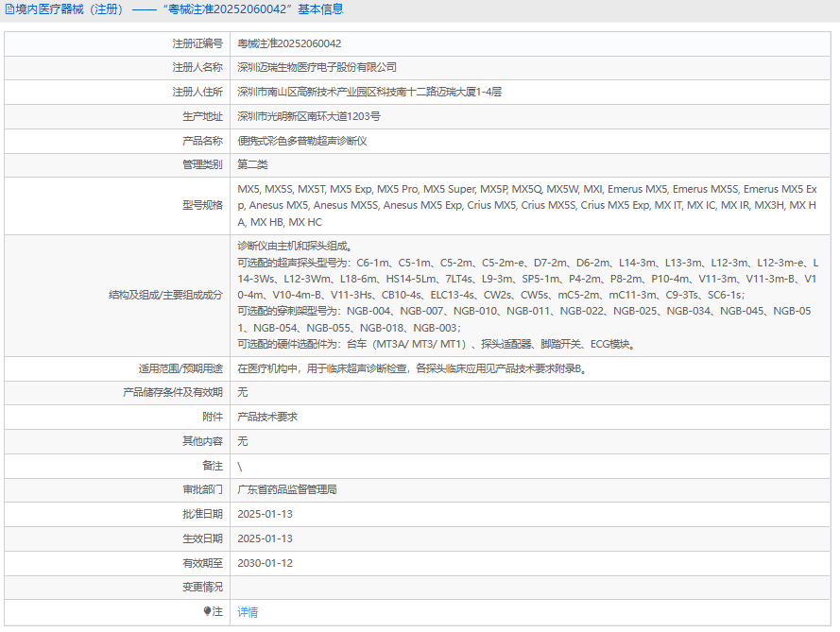Click the 产品名称 label cell
This screenshot has height=632, width=840.
(x=117, y=141)
